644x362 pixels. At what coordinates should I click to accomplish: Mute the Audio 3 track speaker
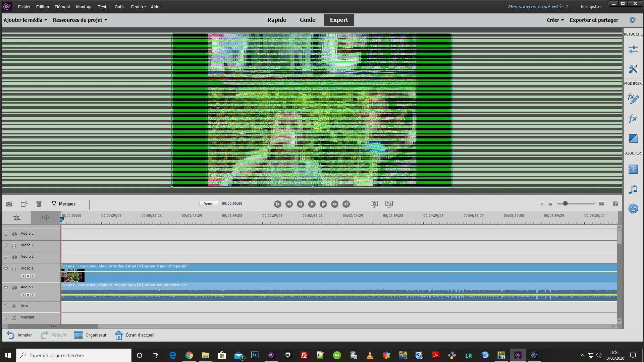tap(14, 234)
